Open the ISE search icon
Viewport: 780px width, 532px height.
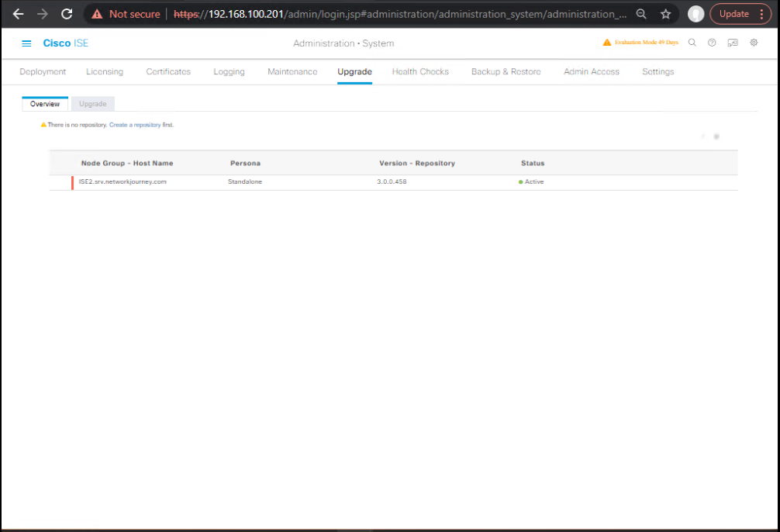[692, 43]
